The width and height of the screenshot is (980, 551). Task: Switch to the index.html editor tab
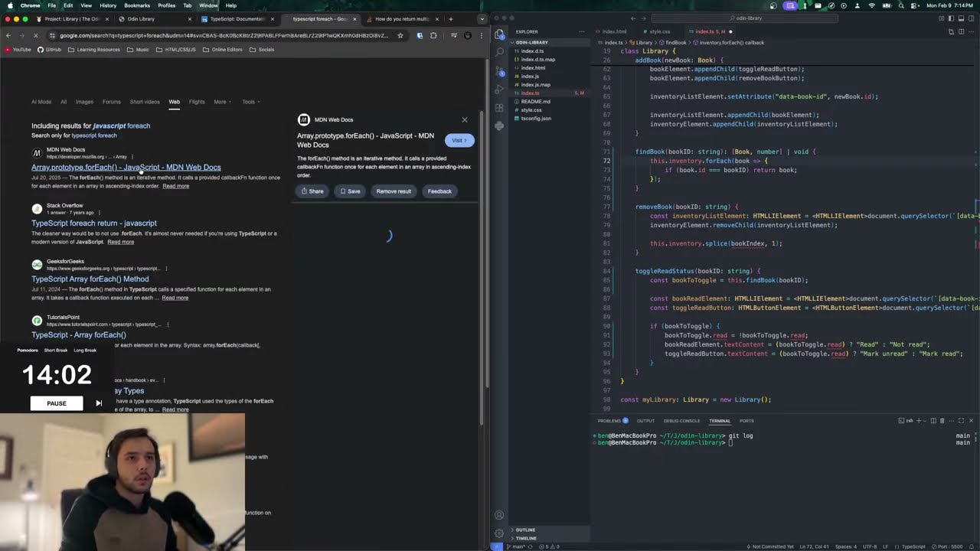[614, 31]
